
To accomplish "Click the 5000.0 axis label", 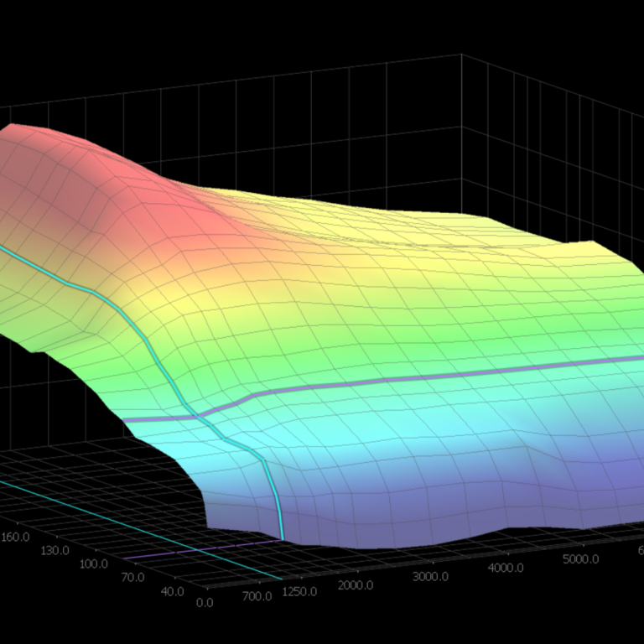I will 580,559.
